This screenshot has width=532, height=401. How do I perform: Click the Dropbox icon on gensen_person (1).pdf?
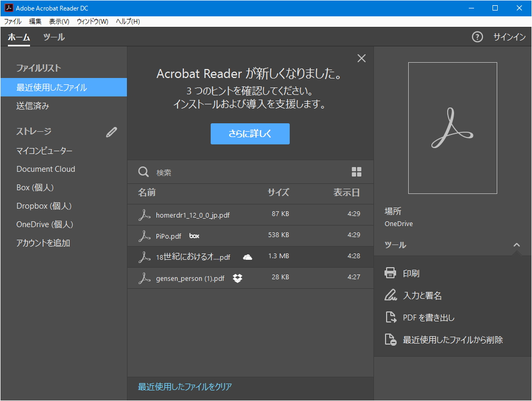pos(237,278)
